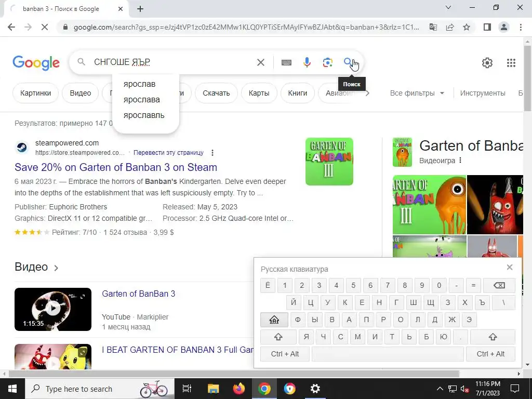Expand the Видео section arrow
Image resolution: width=532 pixels, height=399 pixels.
(x=56, y=268)
